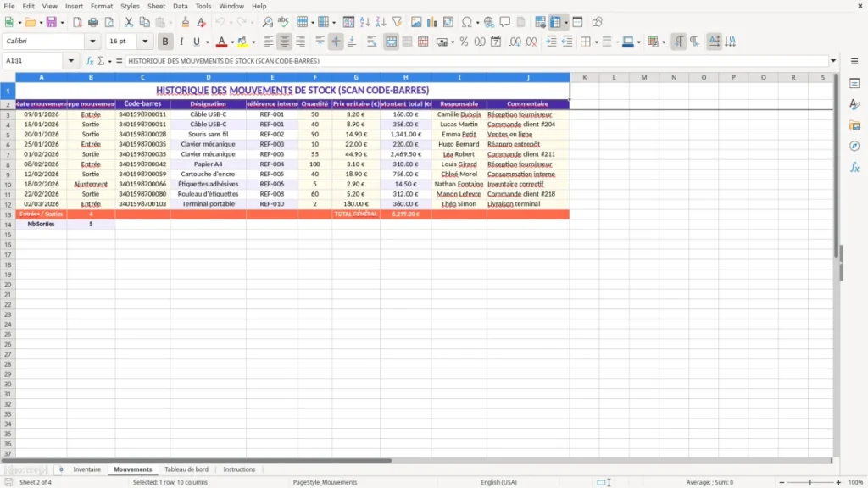Apply the yellow highlighting color swatch
This screenshot has width=868, height=488.
point(242,42)
